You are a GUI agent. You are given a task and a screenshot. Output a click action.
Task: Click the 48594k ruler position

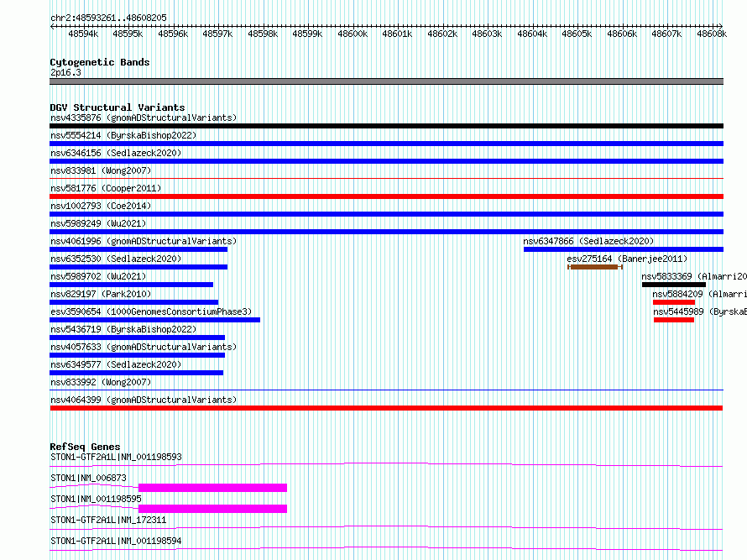point(83,34)
